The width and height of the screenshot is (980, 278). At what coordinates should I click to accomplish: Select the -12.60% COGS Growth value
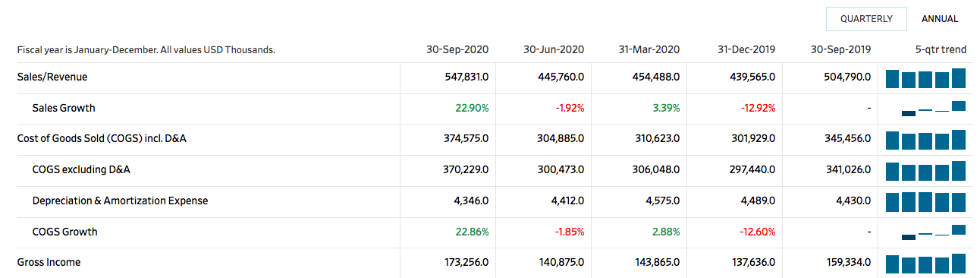[x=758, y=232]
